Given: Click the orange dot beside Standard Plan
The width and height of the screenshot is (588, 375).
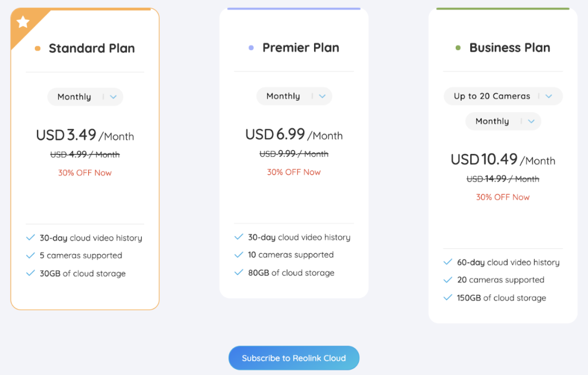Looking at the screenshot, I should point(38,48).
